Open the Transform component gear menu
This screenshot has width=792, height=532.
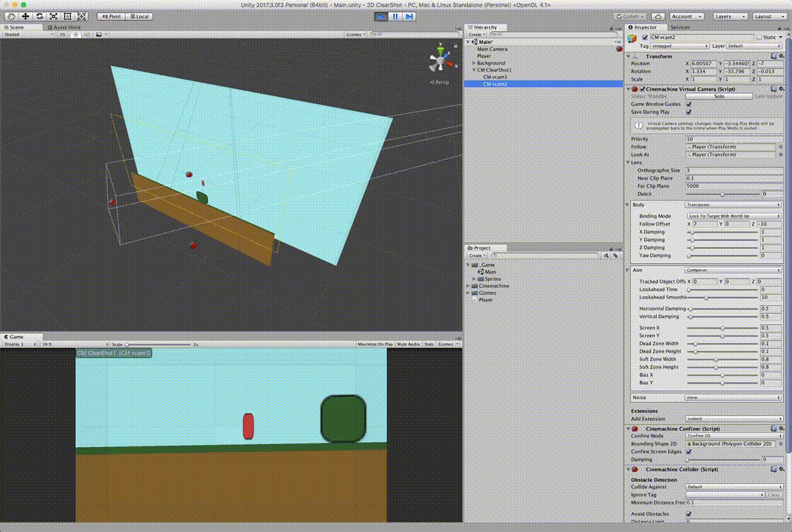coord(780,55)
